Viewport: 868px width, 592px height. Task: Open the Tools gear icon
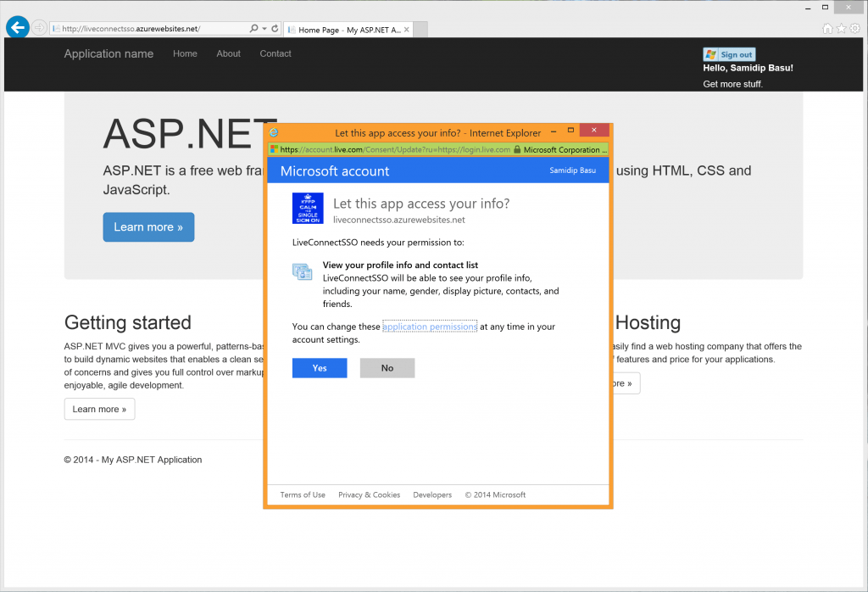tap(855, 28)
